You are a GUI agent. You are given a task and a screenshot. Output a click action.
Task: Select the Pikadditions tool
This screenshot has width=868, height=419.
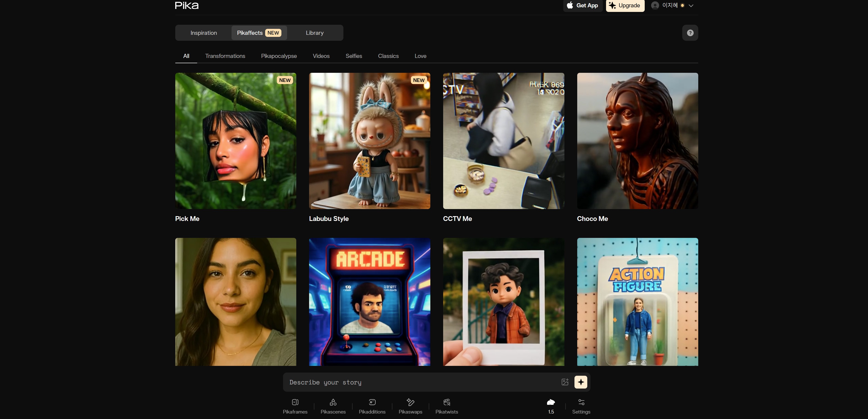(372, 406)
